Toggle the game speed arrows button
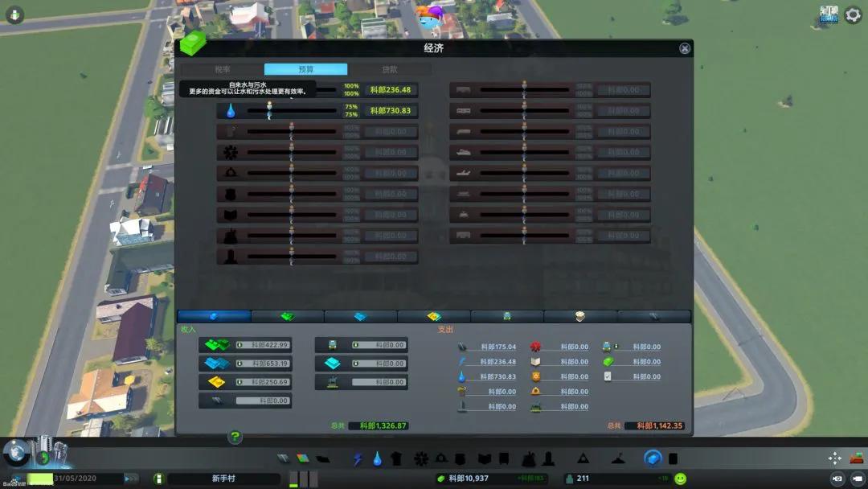Screen dimensions: 868x489 (x=131, y=479)
